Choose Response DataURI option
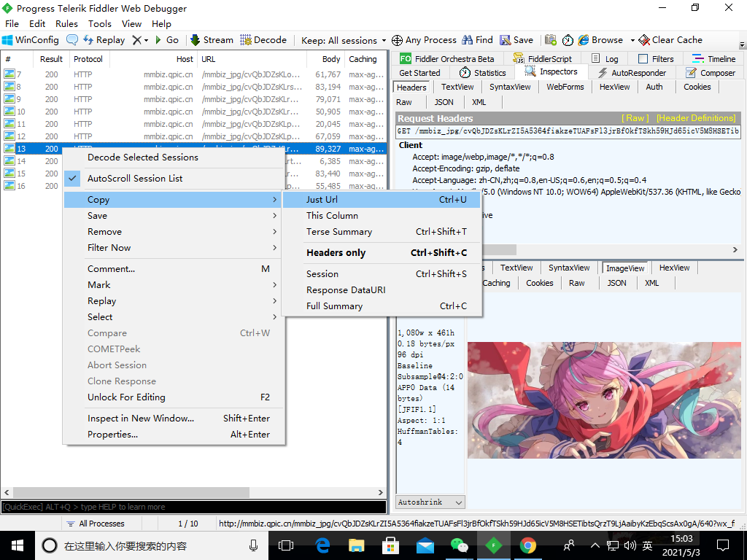 pos(382,290)
